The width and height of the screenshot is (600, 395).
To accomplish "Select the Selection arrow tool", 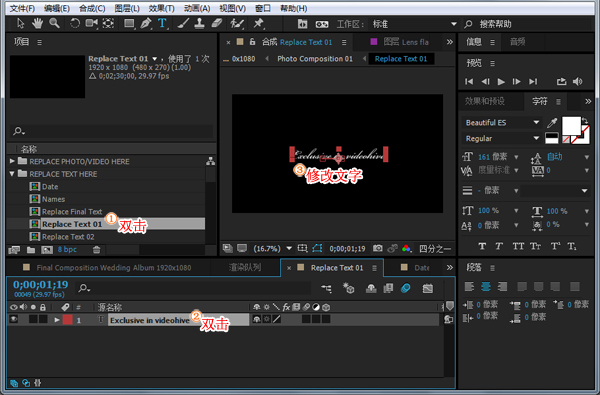I will 20,24.
